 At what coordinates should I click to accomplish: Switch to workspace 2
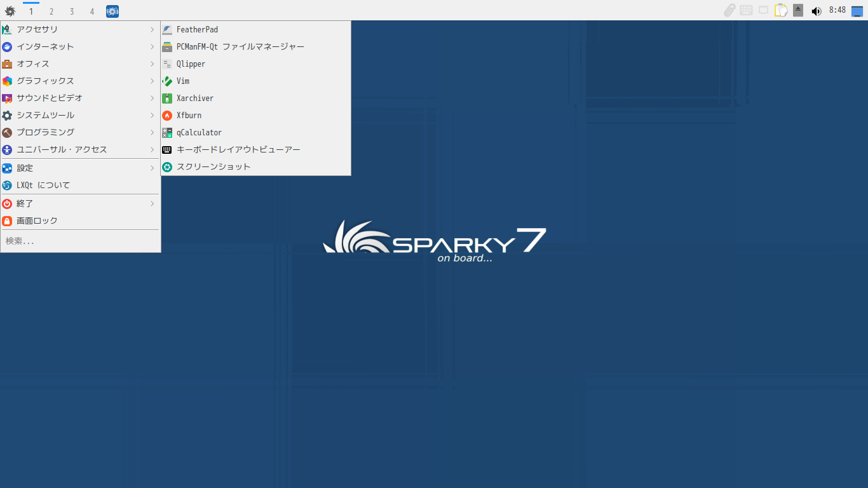(x=51, y=11)
